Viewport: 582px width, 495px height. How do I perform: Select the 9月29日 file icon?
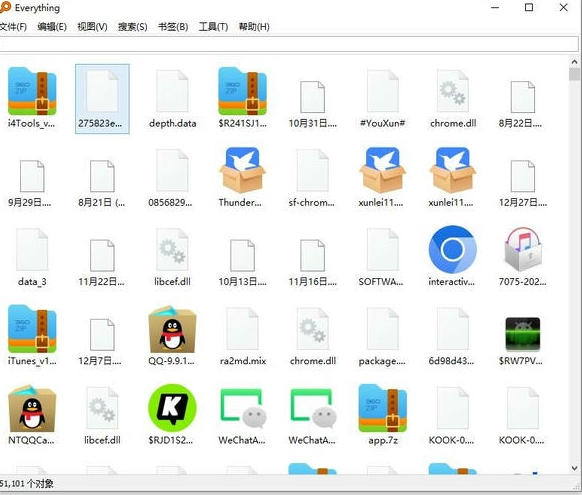click(x=32, y=176)
